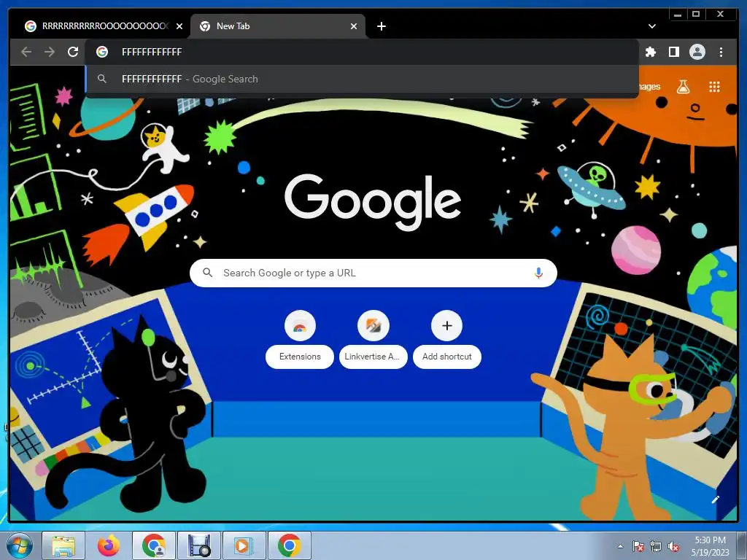Open the Extensions puzzle-piece menu
The width and height of the screenshot is (747, 560).
(x=650, y=52)
